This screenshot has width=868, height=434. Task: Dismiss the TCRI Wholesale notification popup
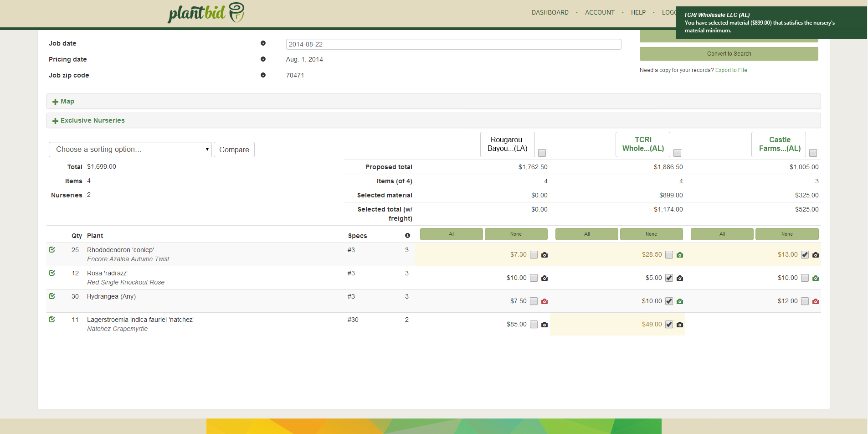point(771,22)
